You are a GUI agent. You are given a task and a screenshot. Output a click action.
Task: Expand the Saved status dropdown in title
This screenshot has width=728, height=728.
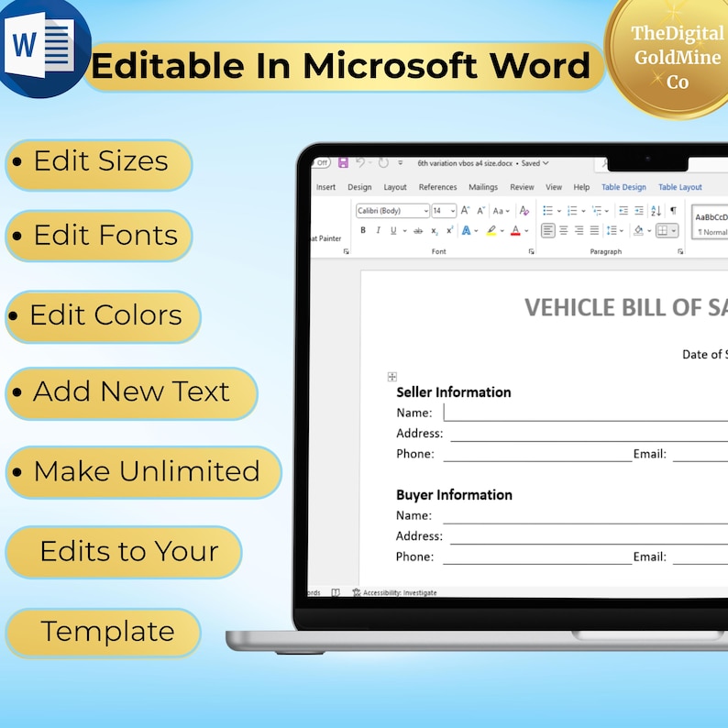(546, 163)
